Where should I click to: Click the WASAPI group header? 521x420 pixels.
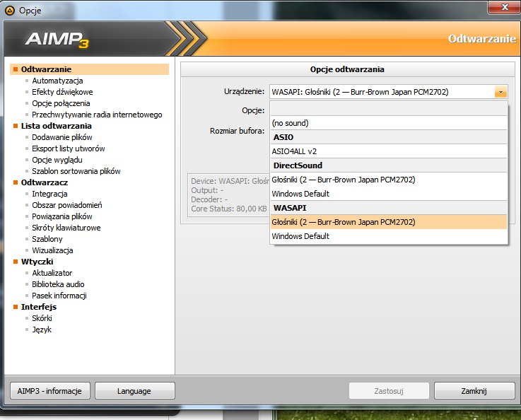click(x=389, y=208)
